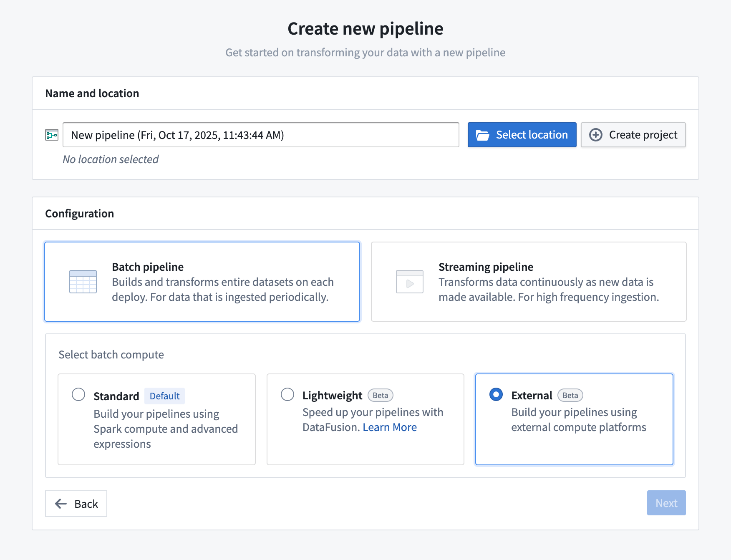Click the pipeline icon beside the name field

pyautogui.click(x=51, y=135)
